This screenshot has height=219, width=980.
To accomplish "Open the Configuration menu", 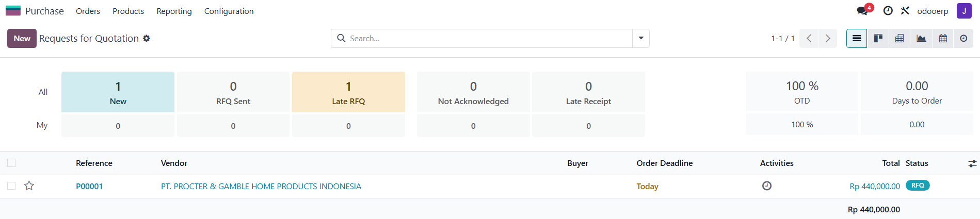I will click(x=229, y=11).
